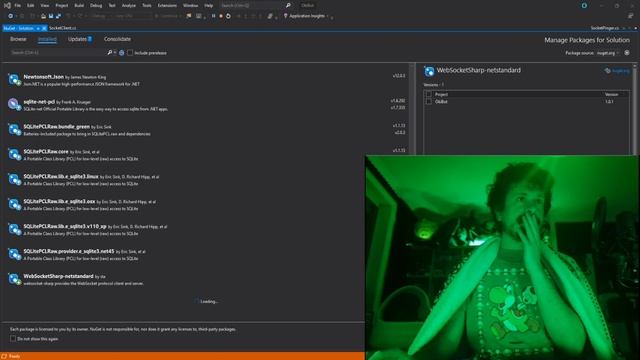Click the SQLitePCLRaw.bundle_green package icon
The width and height of the screenshot is (640, 360).
14,129
